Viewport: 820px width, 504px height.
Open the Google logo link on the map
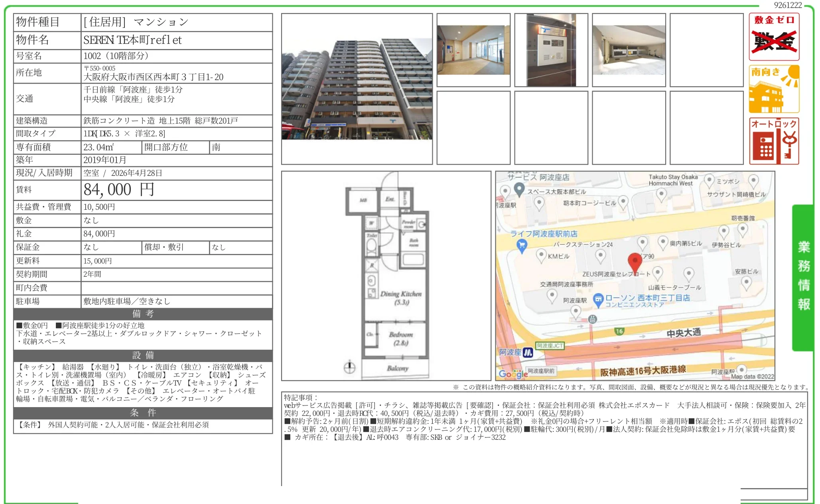tap(514, 373)
